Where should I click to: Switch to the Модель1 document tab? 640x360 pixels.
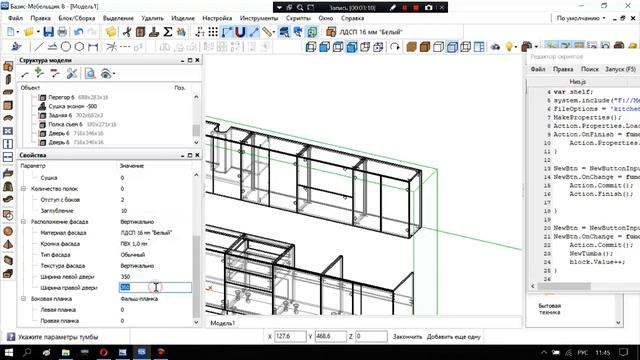click(x=222, y=323)
